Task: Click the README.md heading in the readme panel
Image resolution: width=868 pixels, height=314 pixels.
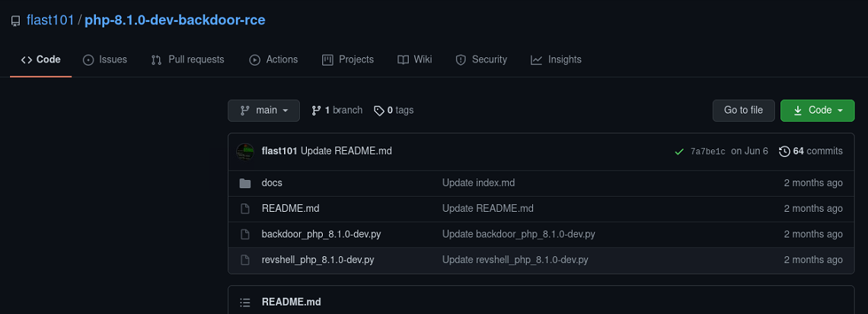Action: pos(291,302)
